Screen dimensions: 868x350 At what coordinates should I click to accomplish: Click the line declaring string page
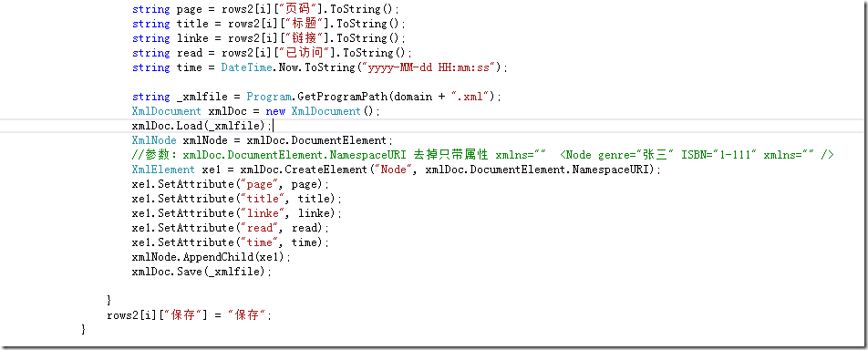click(x=265, y=9)
